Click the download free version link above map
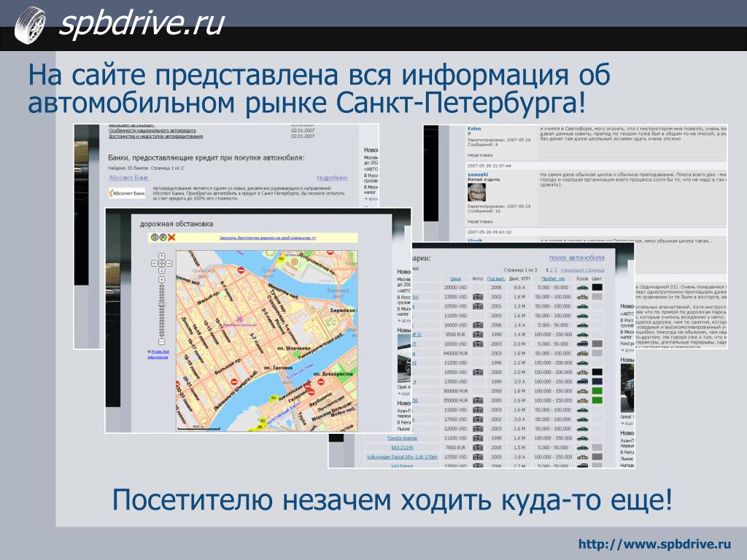Viewport: 747px width, 560px height. coord(267,237)
